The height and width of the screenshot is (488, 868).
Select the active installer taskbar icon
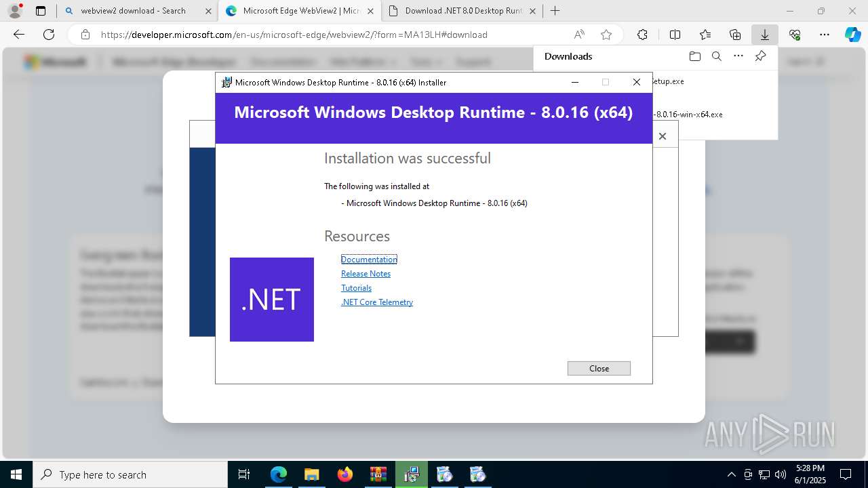(x=411, y=474)
